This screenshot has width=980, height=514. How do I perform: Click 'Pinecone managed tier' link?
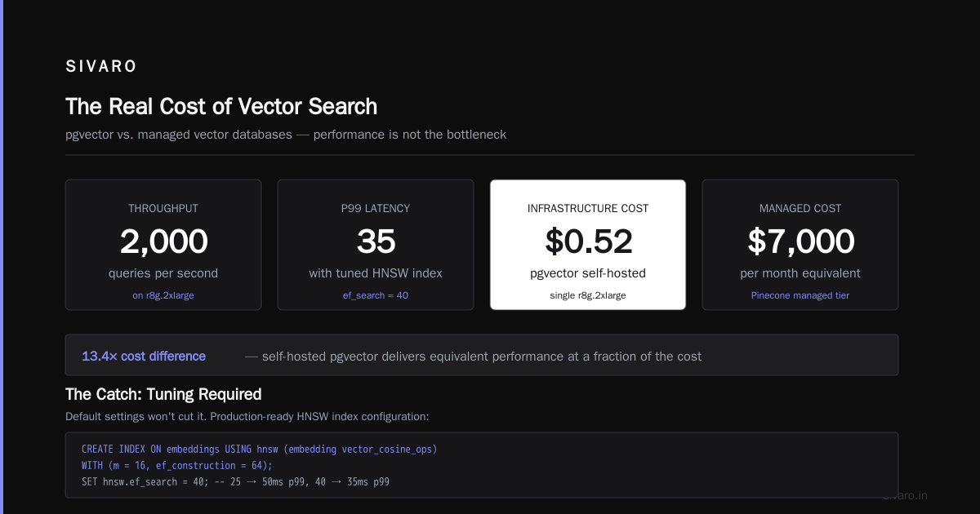[x=800, y=295]
